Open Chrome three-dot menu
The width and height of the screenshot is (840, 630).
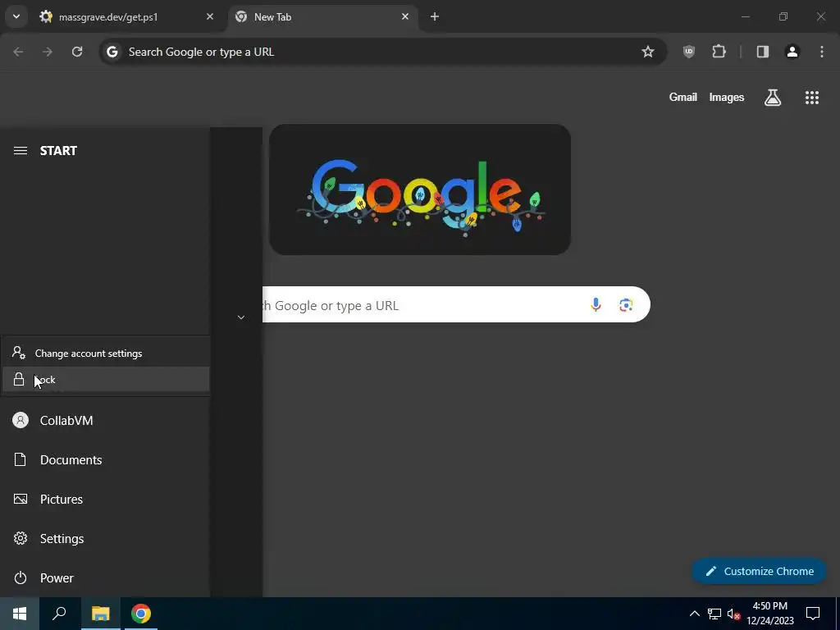[822, 52]
